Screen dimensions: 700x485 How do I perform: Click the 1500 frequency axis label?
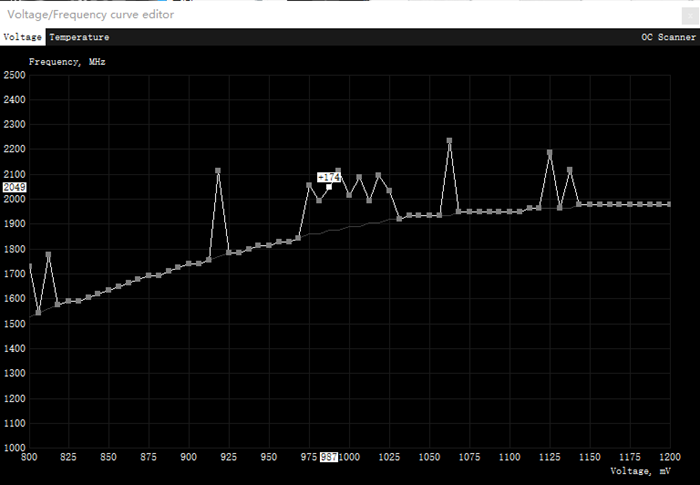point(14,323)
